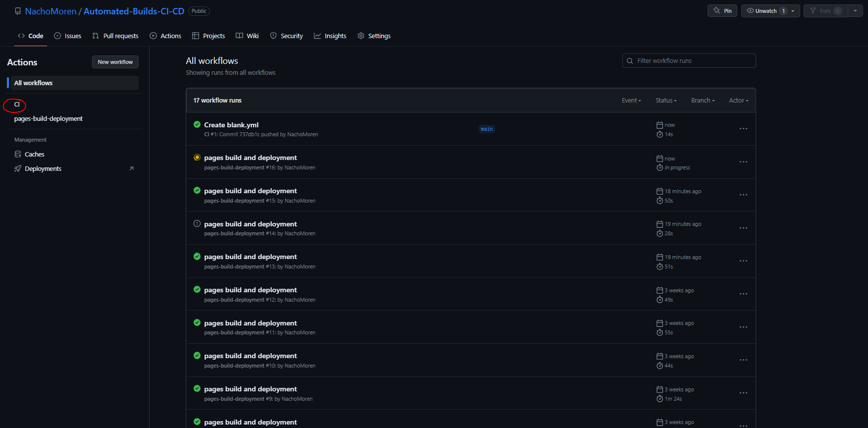Click the Caches database icon
Screen dimensions: 868x428
18,154
